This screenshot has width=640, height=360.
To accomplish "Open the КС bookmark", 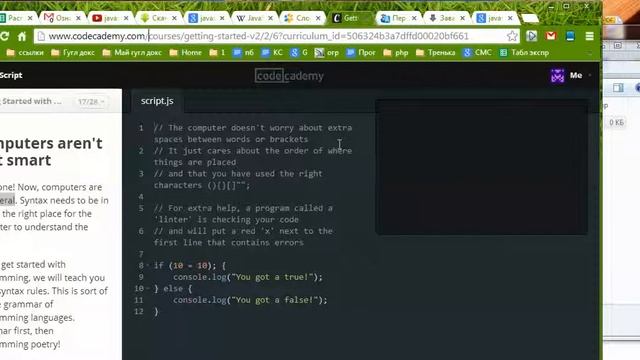I will click(272, 53).
